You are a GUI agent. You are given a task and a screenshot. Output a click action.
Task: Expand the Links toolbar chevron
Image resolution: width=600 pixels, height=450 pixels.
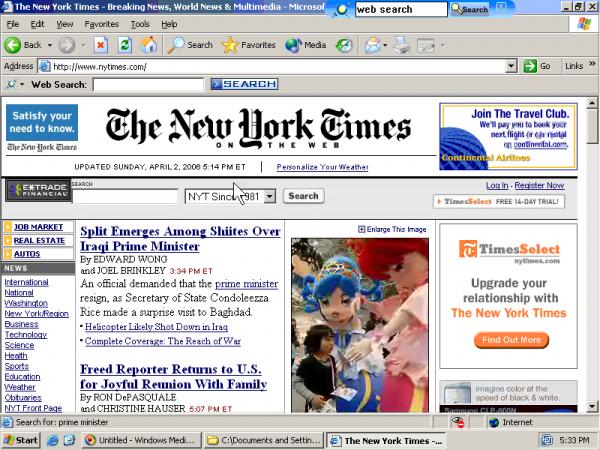[x=593, y=64]
